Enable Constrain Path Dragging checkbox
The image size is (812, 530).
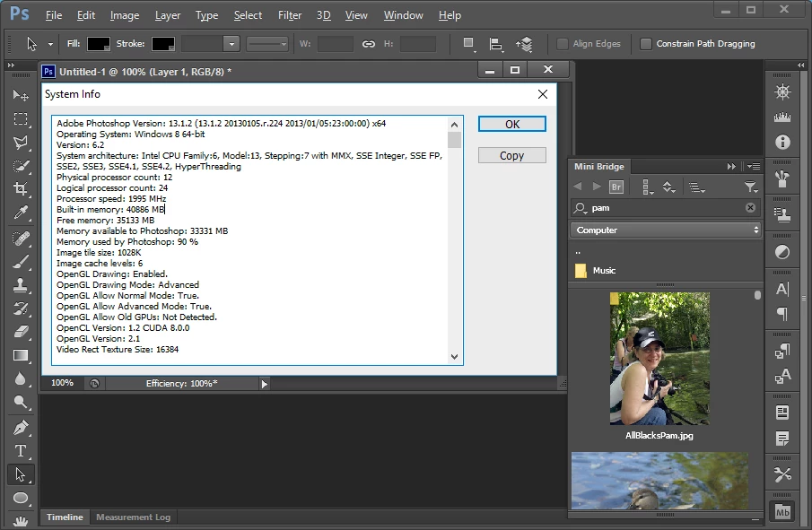[645, 44]
